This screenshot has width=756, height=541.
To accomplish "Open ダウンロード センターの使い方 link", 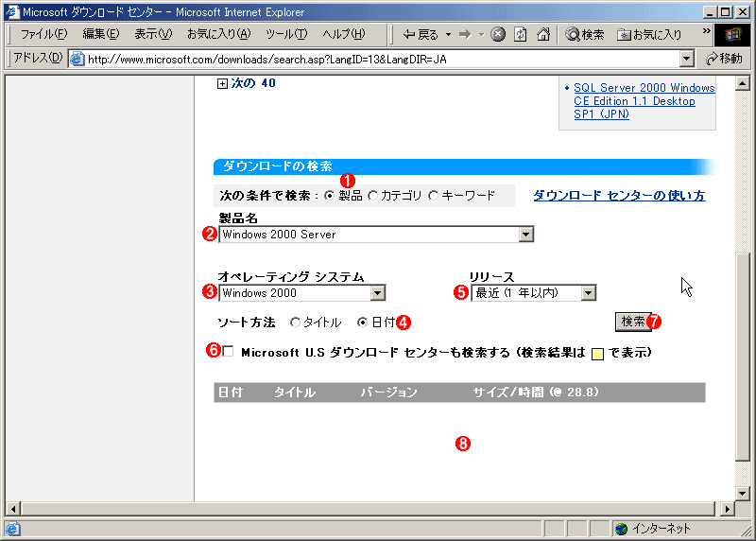I will coord(619,196).
